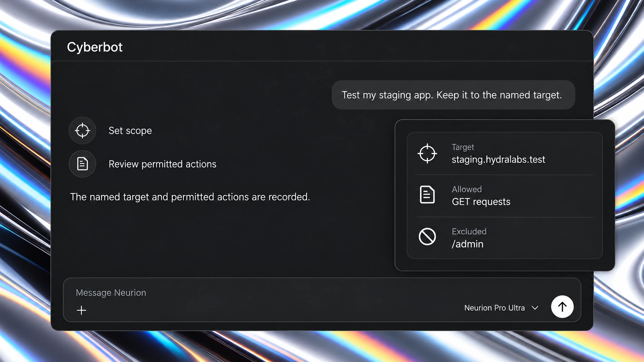The image size is (644, 362).
Task: Select the staging.hydralabs.test target row
Action: coord(505,153)
